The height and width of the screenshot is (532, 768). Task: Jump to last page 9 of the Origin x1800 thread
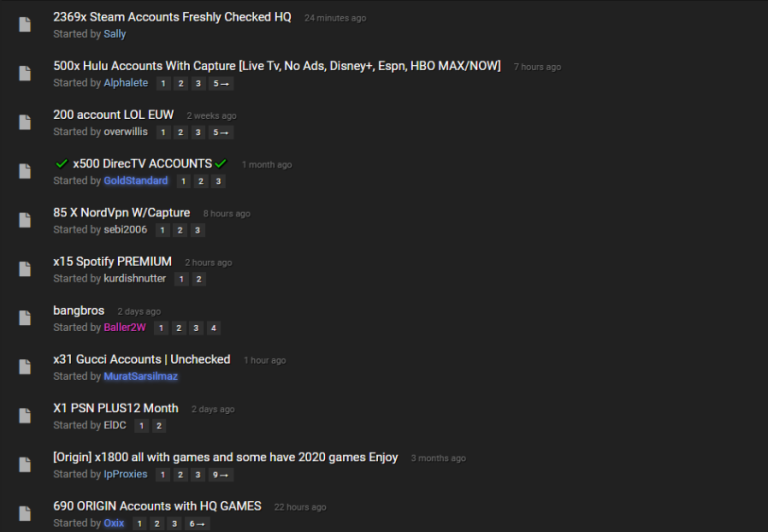(220, 475)
